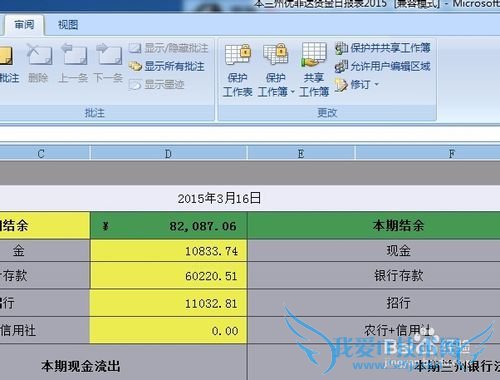
Task: Select cell with value 10833.74
Action: [168, 251]
